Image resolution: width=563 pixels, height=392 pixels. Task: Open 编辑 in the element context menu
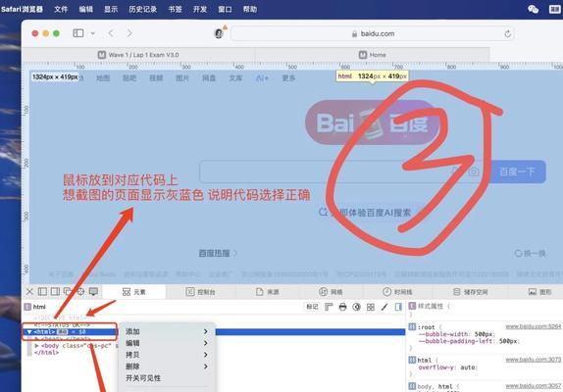coord(168,343)
